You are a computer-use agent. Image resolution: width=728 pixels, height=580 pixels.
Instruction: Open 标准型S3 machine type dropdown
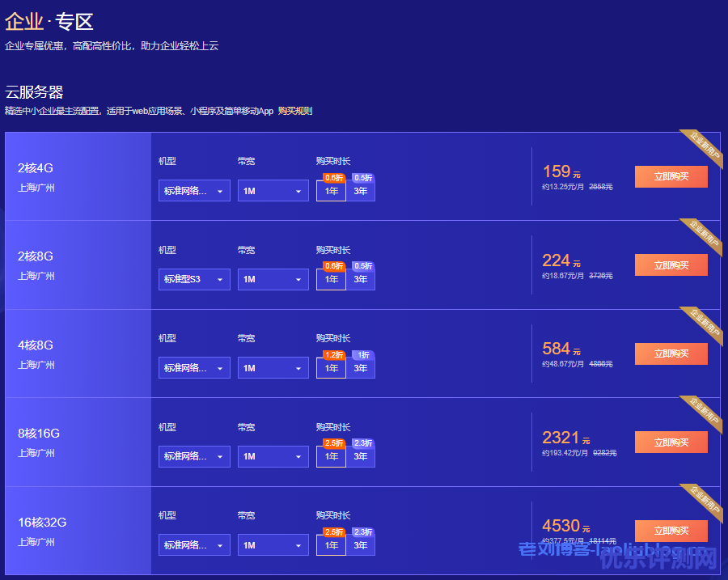(x=194, y=279)
